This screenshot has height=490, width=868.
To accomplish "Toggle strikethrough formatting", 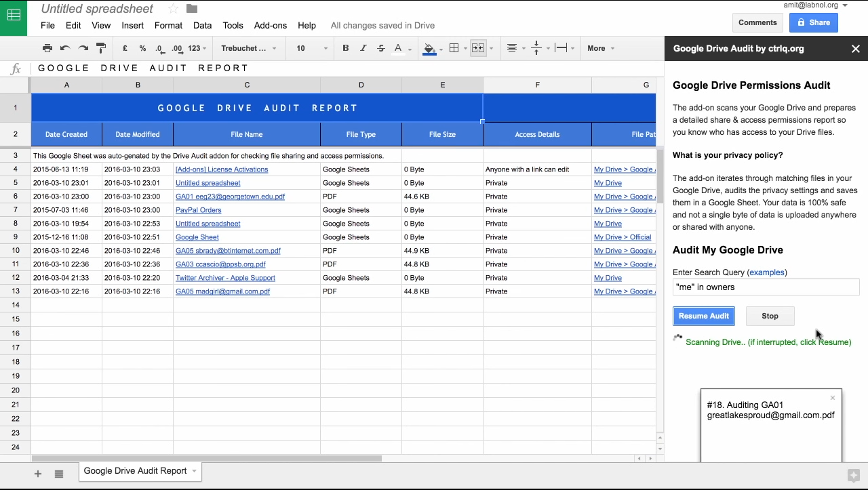I will 381,48.
